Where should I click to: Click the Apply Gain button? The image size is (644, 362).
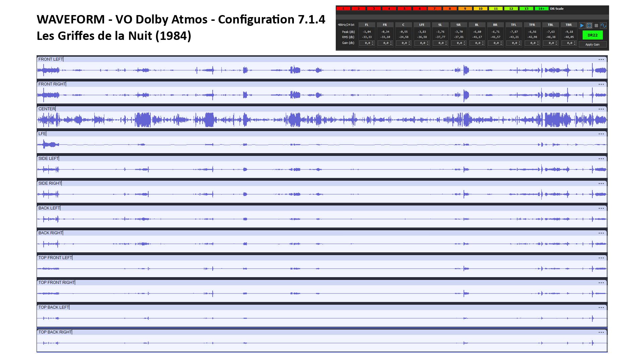(592, 44)
